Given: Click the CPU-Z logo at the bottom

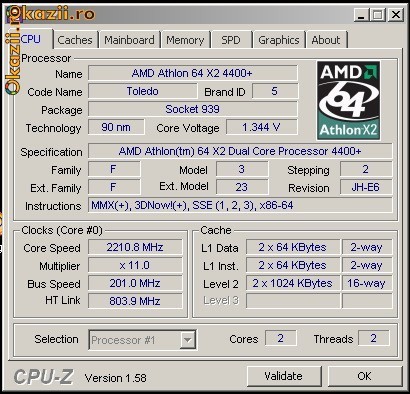Looking at the screenshot, I should pyautogui.click(x=43, y=377).
